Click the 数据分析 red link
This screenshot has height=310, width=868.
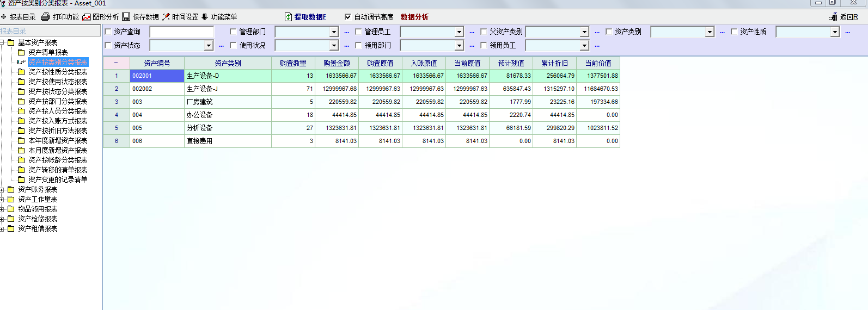(414, 17)
